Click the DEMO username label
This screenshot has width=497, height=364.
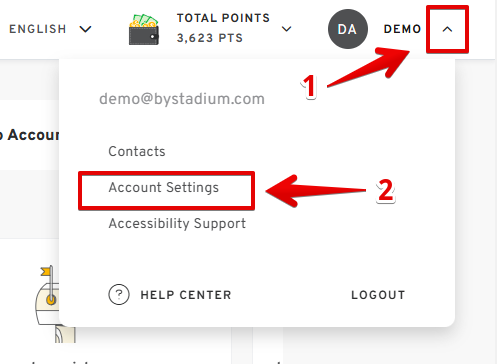pos(402,29)
